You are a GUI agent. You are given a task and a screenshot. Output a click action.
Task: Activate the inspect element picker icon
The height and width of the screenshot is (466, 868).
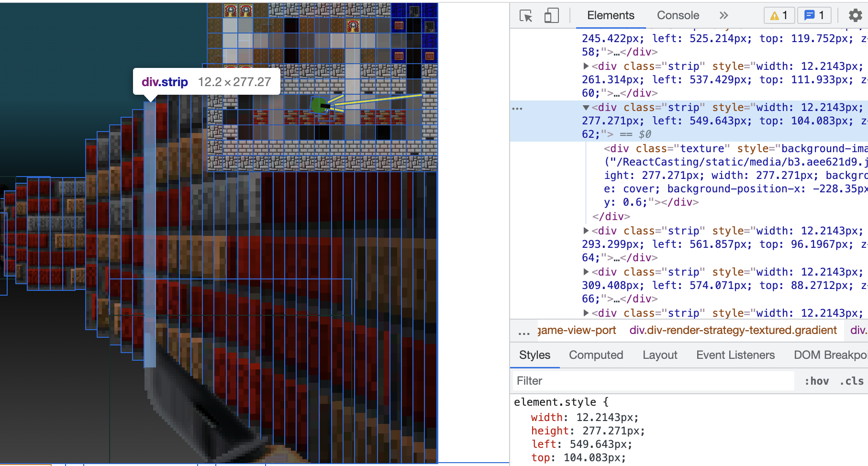pyautogui.click(x=526, y=16)
